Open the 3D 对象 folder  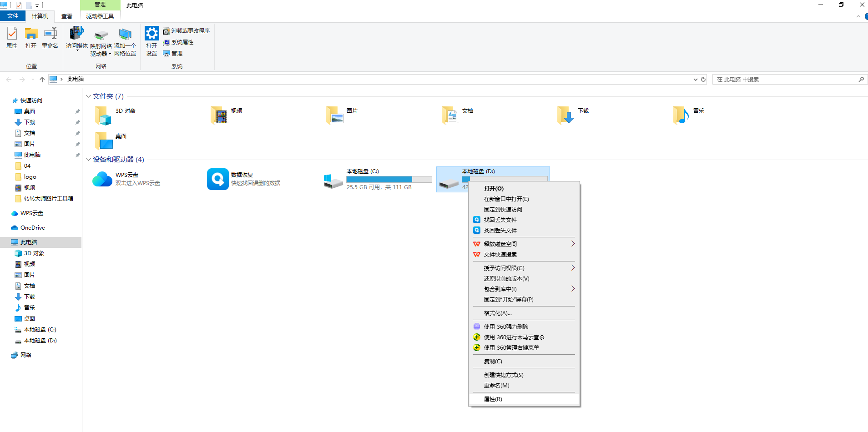tap(103, 116)
